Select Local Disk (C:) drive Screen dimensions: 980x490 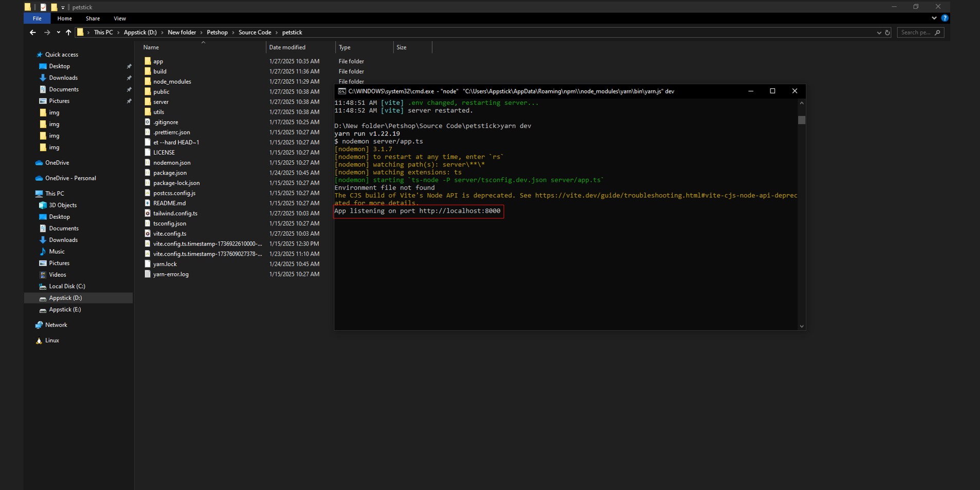[x=67, y=287]
